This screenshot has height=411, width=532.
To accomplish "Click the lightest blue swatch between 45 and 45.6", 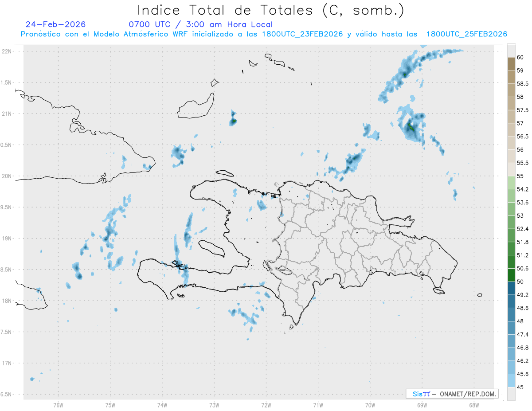I will point(511,380).
